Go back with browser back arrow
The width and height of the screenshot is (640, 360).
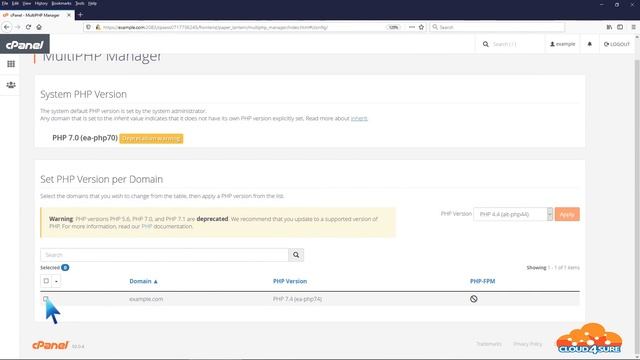pyautogui.click(x=7, y=27)
